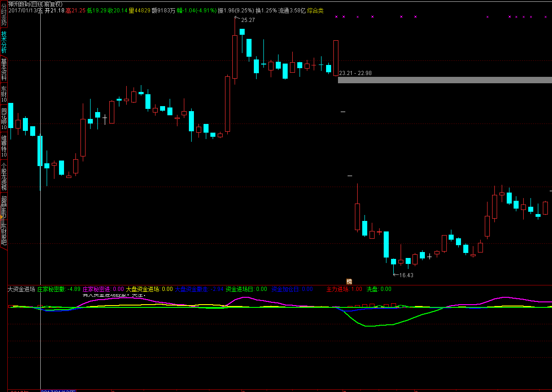Click the 庄家秘密撤 -4.89 indicator value

click(x=59, y=289)
